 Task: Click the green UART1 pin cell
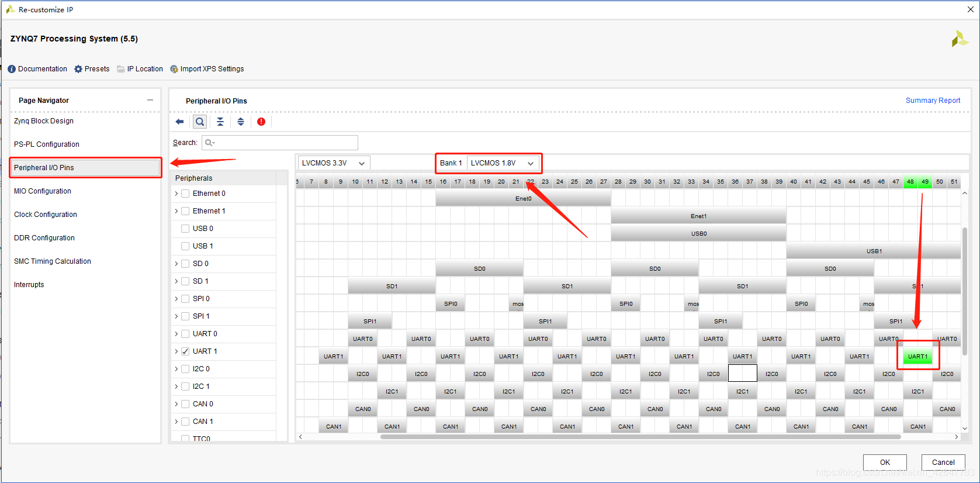[x=917, y=357]
